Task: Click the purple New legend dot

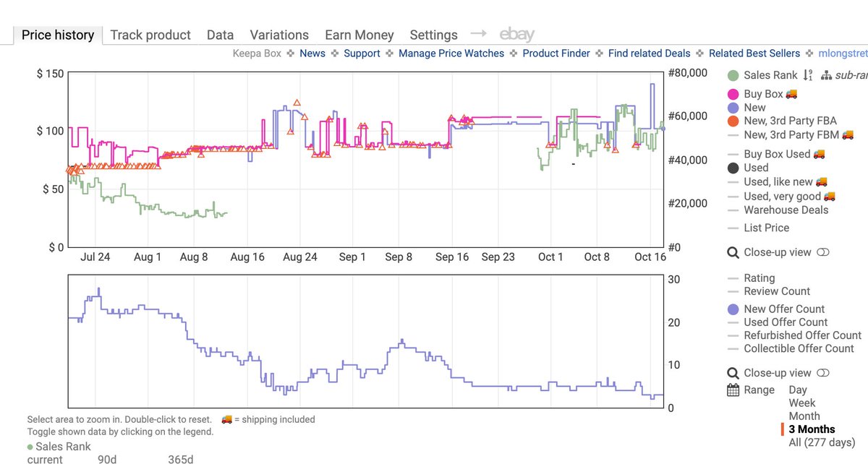Action: click(733, 108)
